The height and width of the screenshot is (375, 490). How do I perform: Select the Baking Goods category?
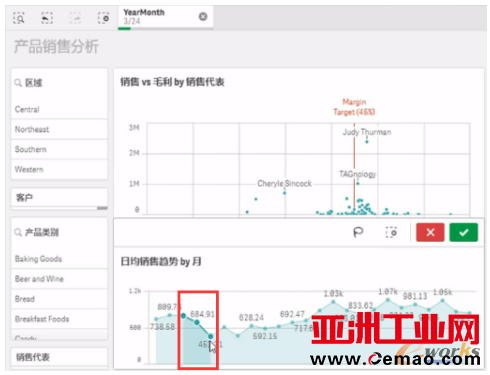(59, 259)
